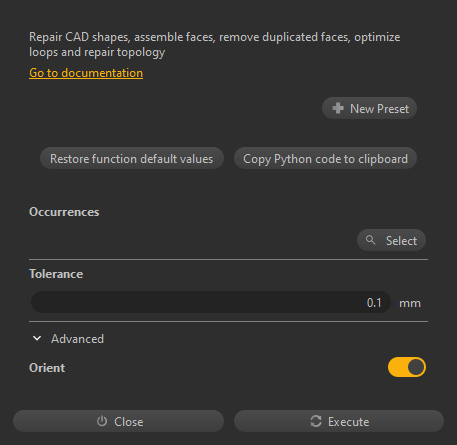Click the plus icon beside New Preset
Screen dimensions: 457x445
(x=338, y=108)
